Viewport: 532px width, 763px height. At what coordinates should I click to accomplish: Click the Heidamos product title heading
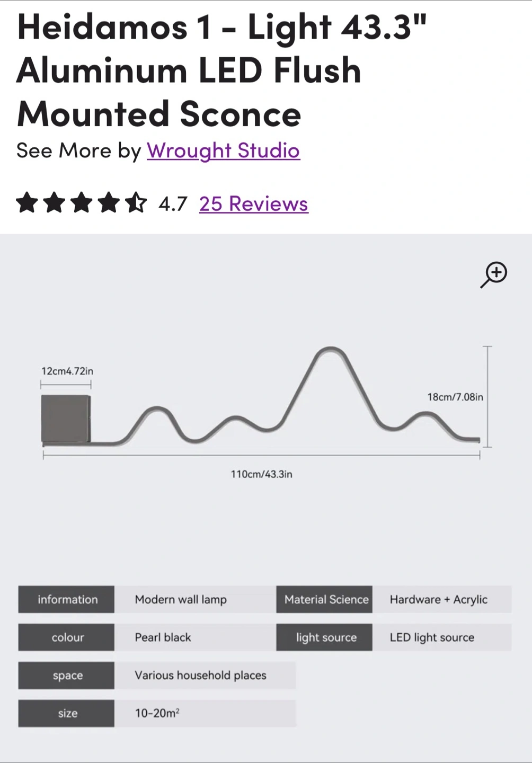[221, 70]
